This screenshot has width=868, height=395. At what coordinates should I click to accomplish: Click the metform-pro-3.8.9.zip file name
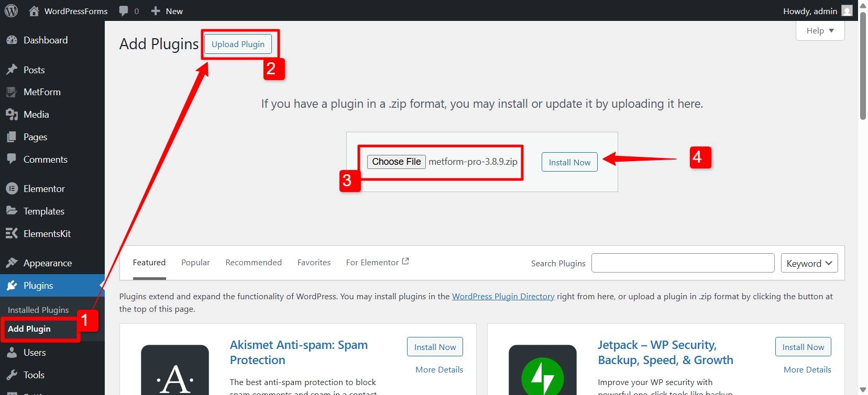(473, 162)
